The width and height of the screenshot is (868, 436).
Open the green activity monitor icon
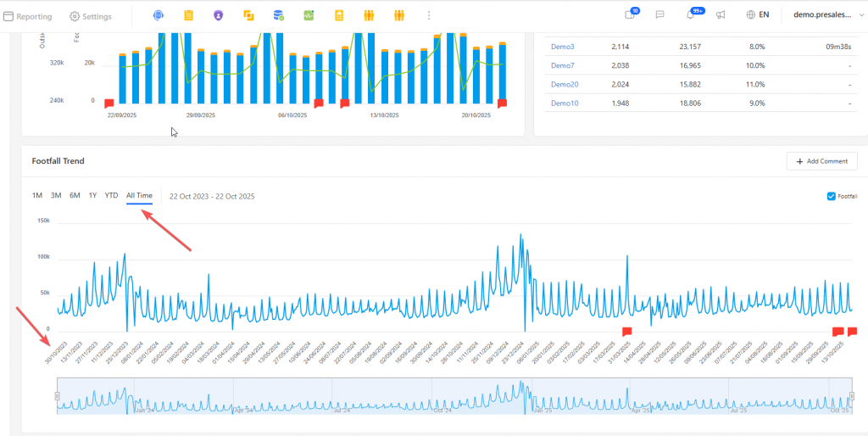[309, 15]
